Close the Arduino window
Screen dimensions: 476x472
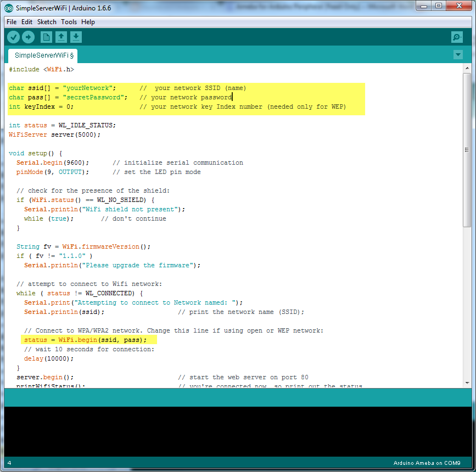coord(459,6)
